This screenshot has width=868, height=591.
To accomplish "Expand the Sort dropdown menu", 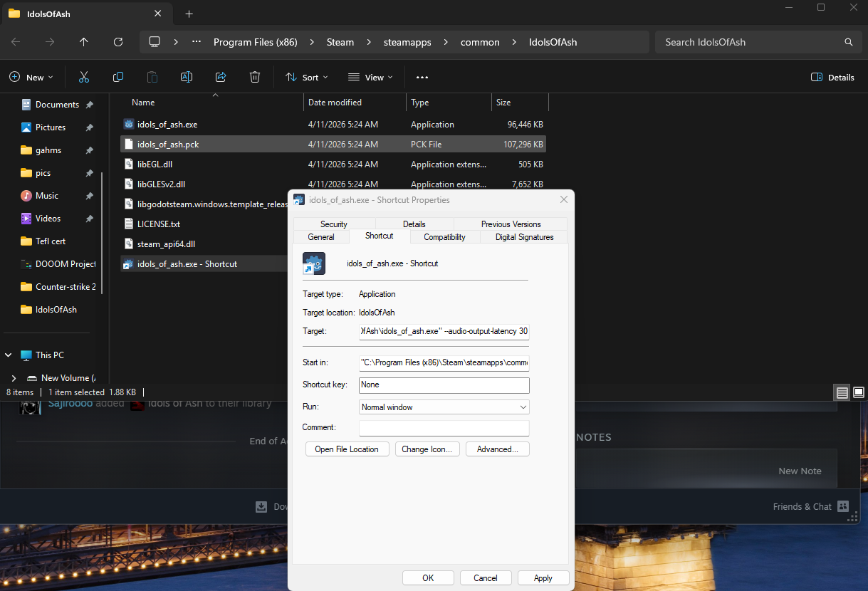I will (x=307, y=77).
